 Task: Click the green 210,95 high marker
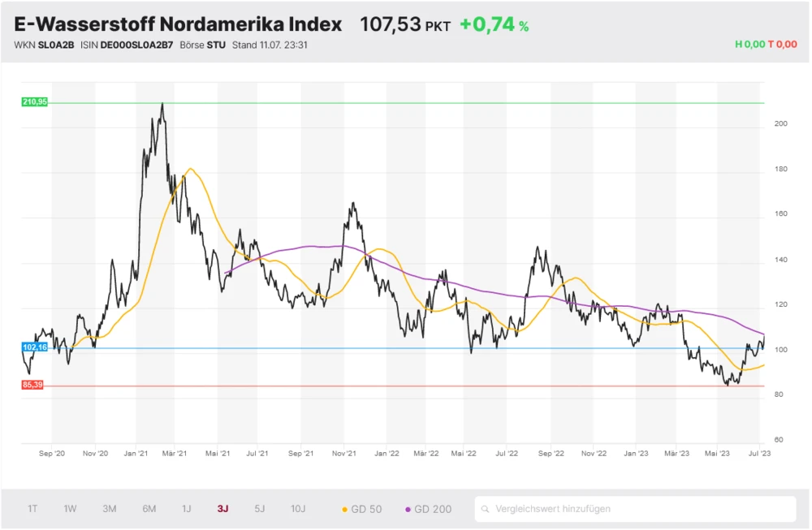(x=35, y=102)
